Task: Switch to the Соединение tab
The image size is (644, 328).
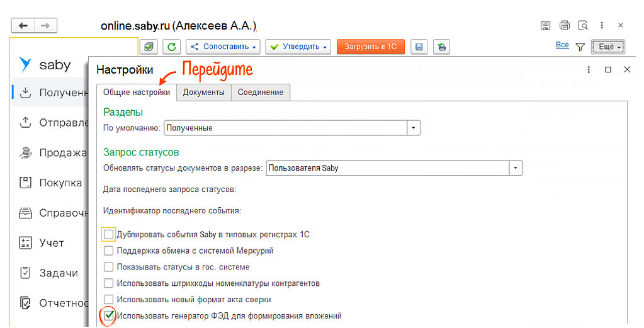Action: click(260, 93)
